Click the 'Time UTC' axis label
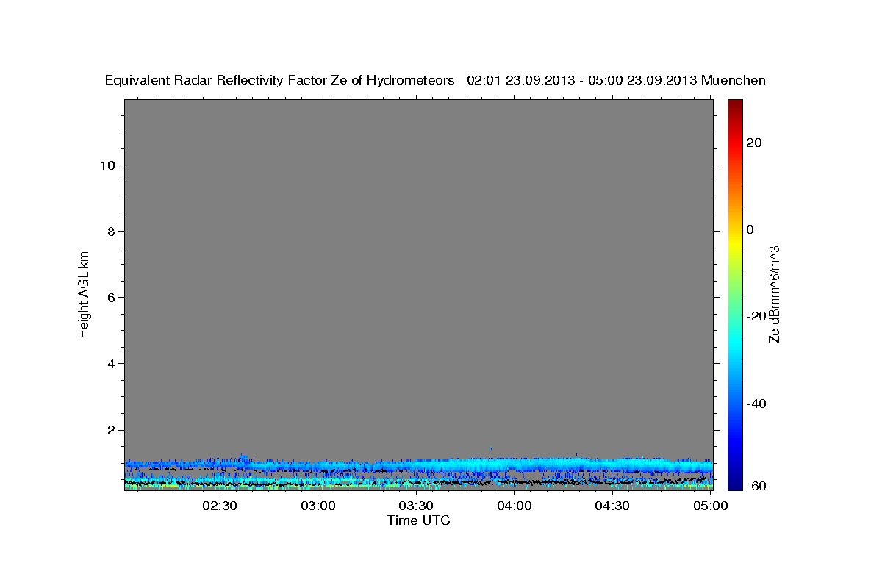The image size is (882, 588). [418, 520]
